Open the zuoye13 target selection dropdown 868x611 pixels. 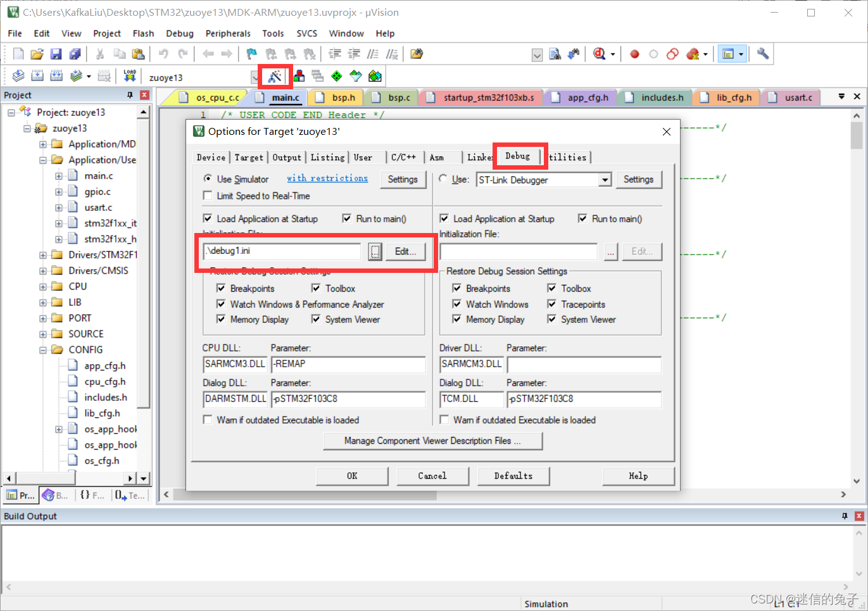point(255,77)
